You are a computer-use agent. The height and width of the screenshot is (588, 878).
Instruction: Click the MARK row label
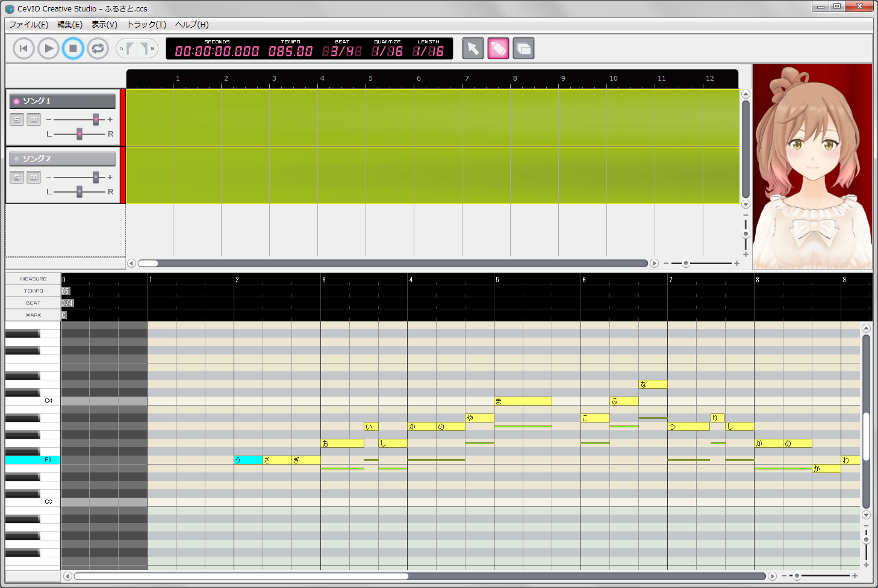point(33,315)
